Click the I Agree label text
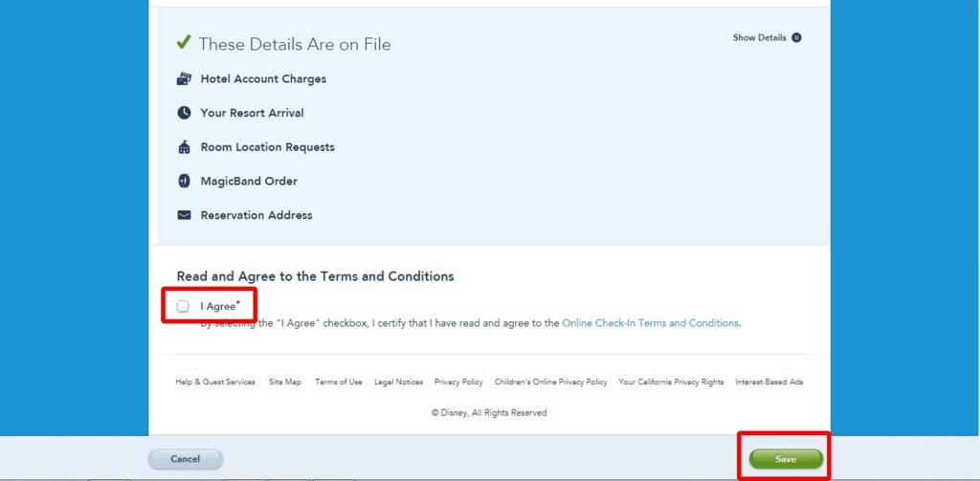 click(x=219, y=306)
